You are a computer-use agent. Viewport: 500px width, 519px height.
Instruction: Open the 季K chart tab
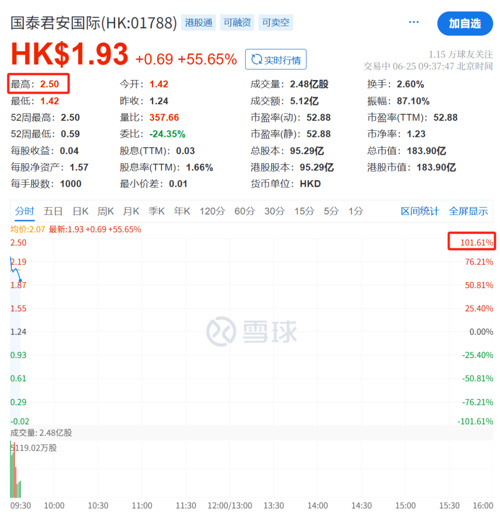coord(156,211)
